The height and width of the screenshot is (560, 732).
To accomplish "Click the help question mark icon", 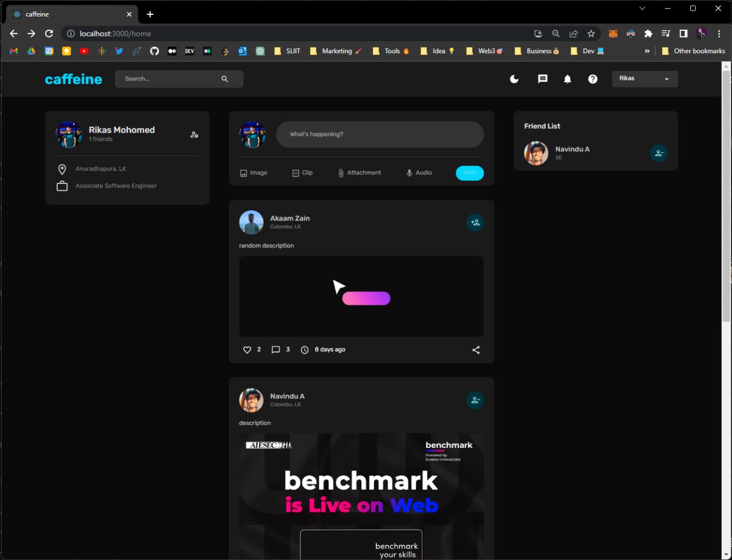I will pos(592,79).
